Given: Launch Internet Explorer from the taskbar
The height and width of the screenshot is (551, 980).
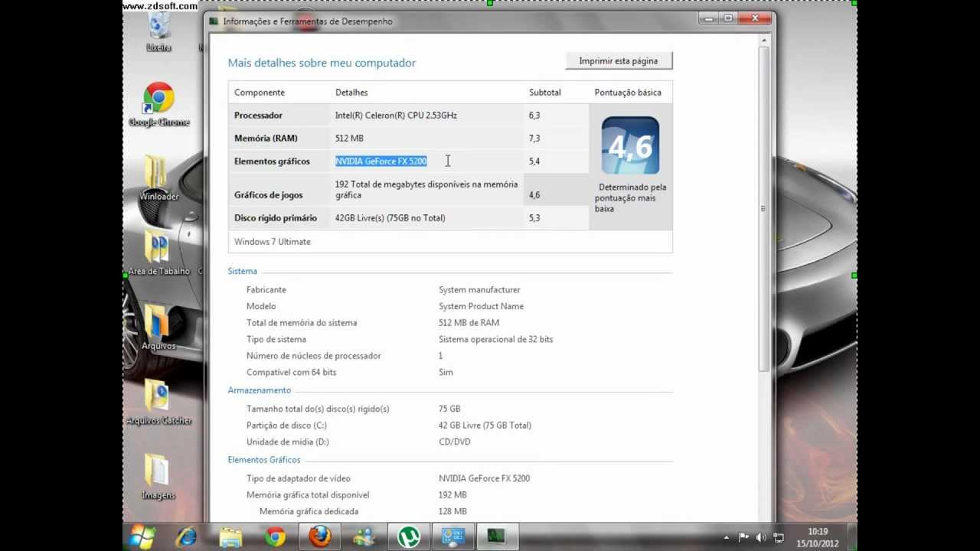Looking at the screenshot, I should pyautogui.click(x=186, y=536).
